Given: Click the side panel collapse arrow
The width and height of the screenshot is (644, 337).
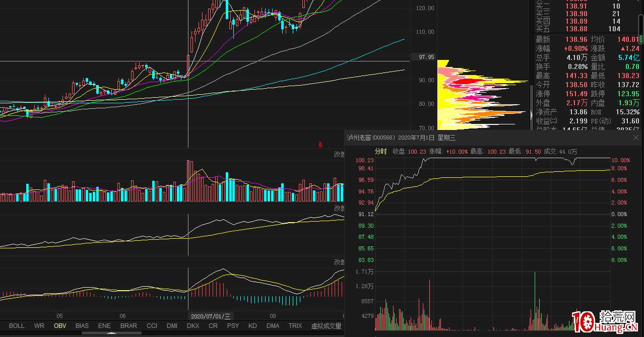Looking at the screenshot, I should click(x=532, y=115).
